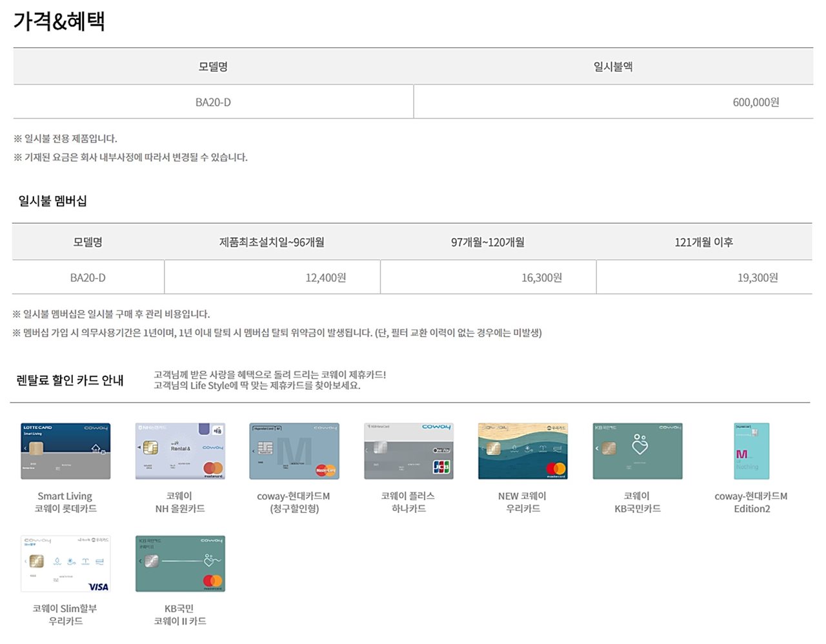Viewport: 826px width, 644px height.
Task: Click the 121개월 이후 column header
Action: (704, 242)
